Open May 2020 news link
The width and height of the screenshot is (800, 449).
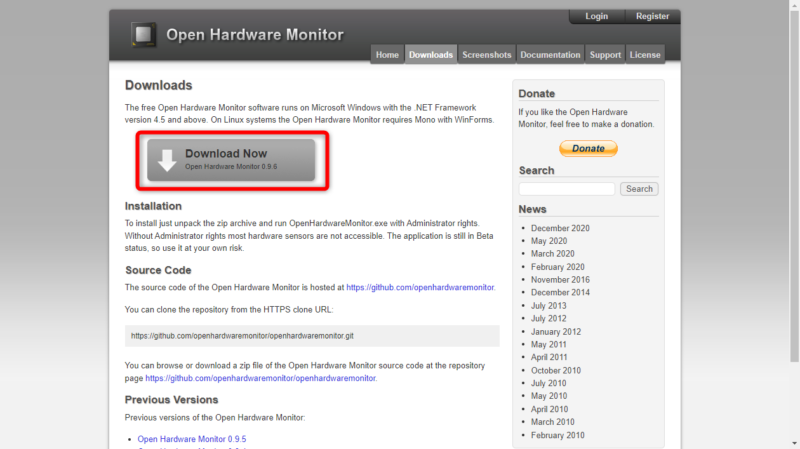click(x=549, y=241)
